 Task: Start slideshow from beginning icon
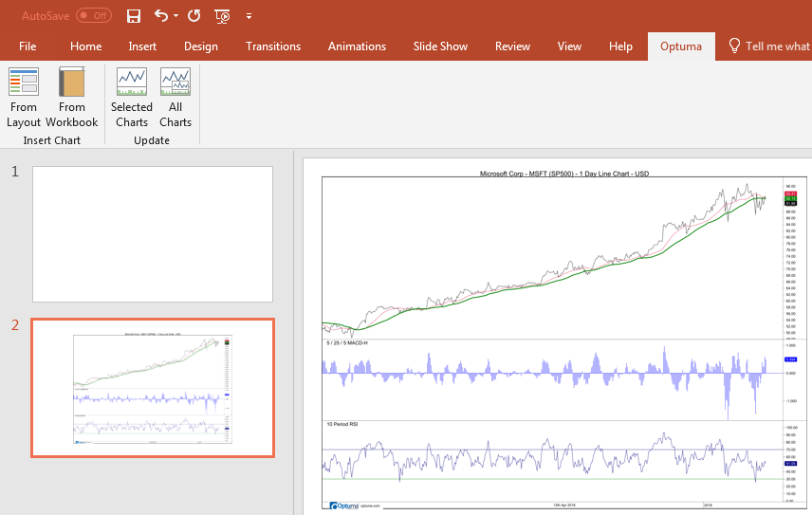coord(222,16)
